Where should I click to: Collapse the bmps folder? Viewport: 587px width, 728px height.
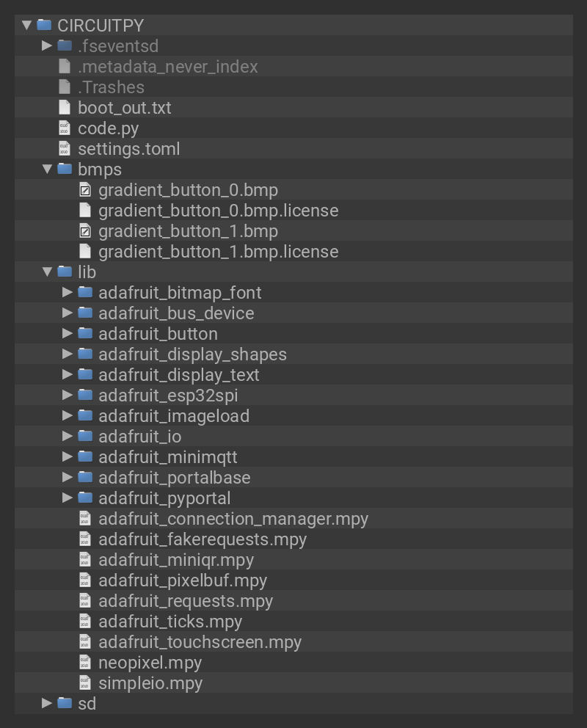pyautogui.click(x=48, y=170)
